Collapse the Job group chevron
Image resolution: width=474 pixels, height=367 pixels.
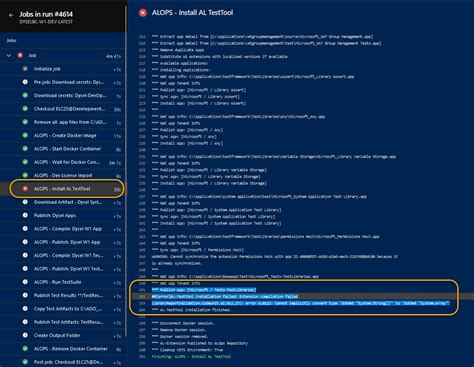(x=9, y=56)
